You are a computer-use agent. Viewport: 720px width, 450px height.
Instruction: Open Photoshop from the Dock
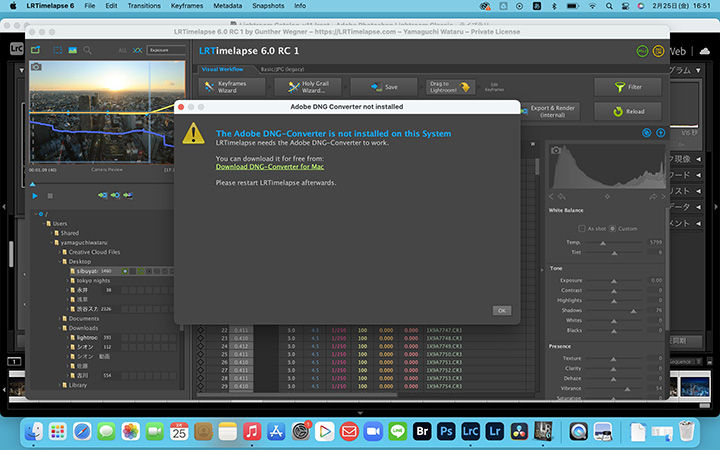point(446,431)
